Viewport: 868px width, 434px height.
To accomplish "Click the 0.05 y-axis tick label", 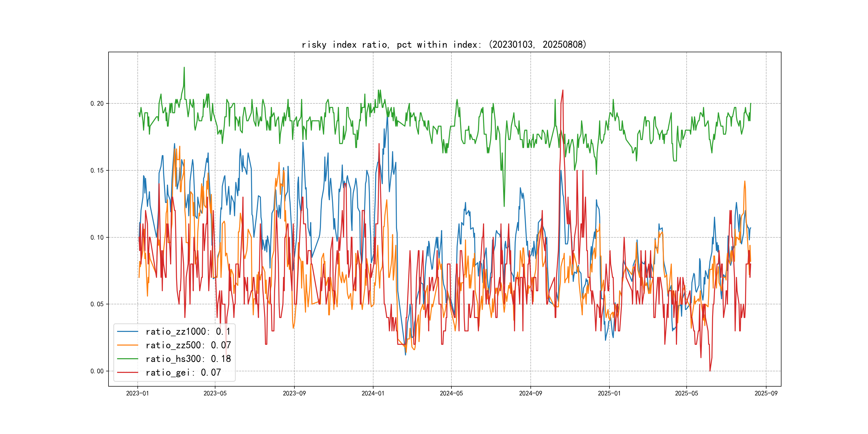I will click(x=97, y=304).
